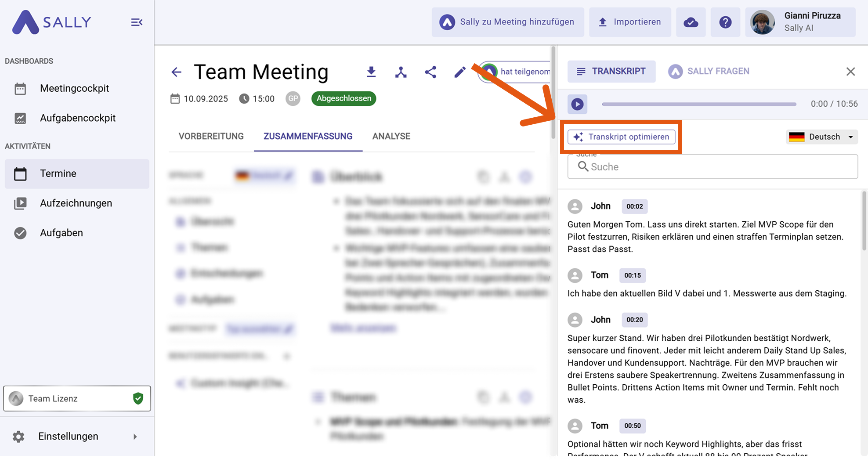The image size is (868, 462).
Task: Open the Gianni Piruzza profile menu
Action: click(800, 22)
